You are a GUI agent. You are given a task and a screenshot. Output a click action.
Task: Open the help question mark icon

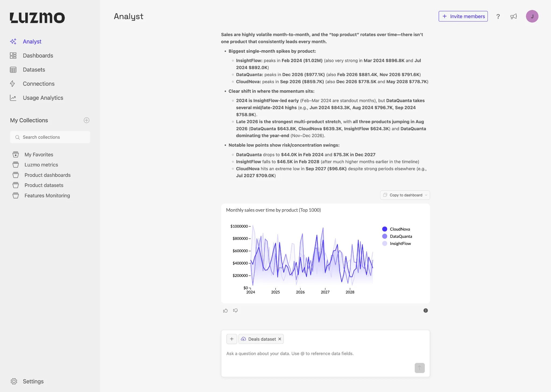498,16
